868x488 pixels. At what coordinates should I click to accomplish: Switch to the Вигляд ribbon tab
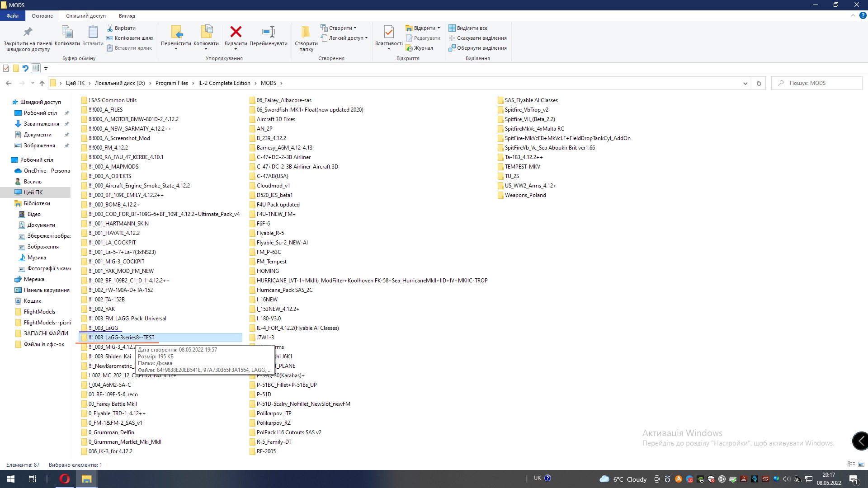coord(127,16)
